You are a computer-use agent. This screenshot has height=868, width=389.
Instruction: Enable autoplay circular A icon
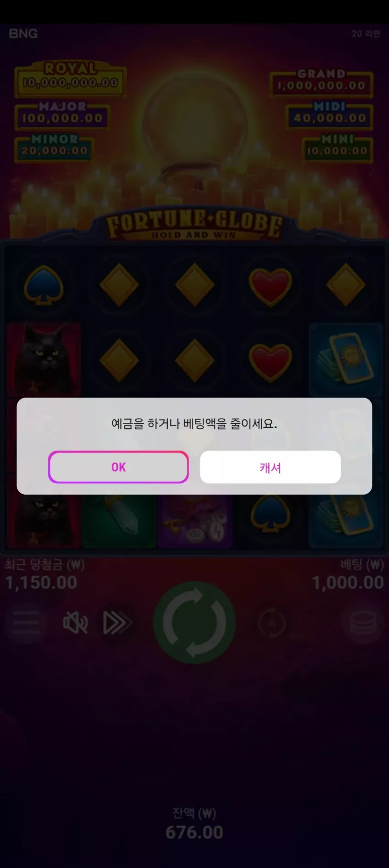click(x=272, y=623)
